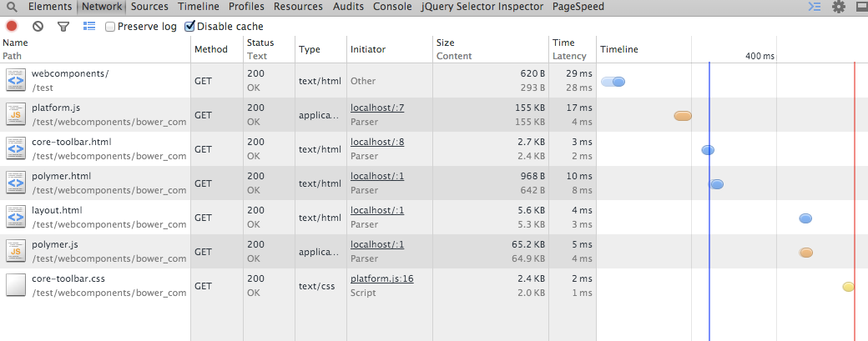Open the Timeline tab
The width and height of the screenshot is (868, 341).
(198, 7)
